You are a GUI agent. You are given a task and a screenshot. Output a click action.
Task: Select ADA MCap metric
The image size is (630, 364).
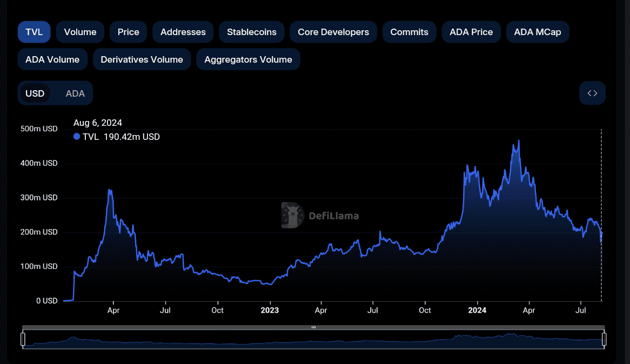(x=537, y=32)
